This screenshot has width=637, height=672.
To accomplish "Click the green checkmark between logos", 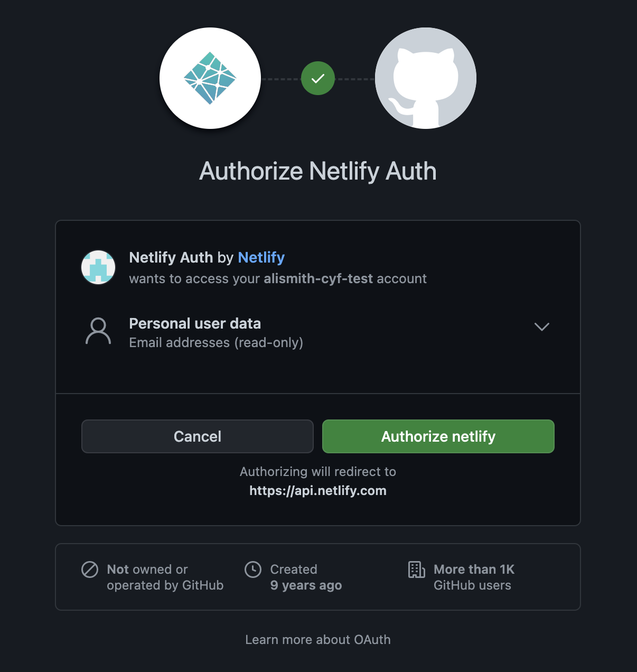I will (x=317, y=78).
